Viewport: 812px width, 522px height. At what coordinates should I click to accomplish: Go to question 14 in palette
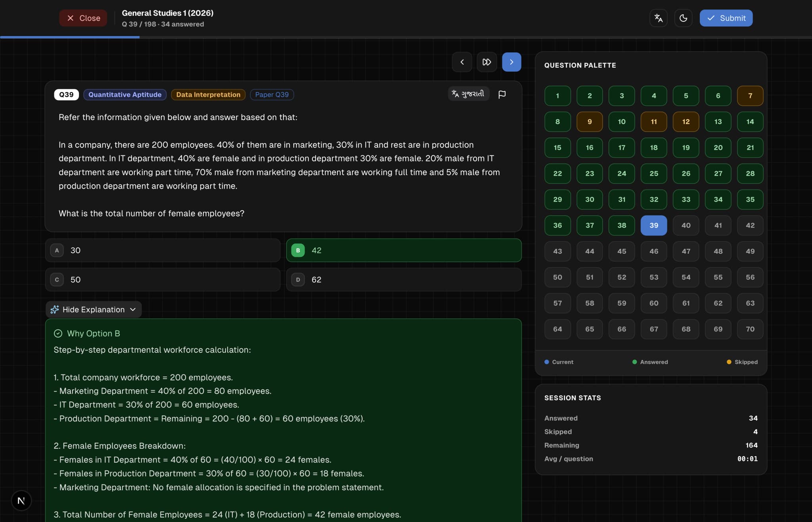pyautogui.click(x=750, y=122)
